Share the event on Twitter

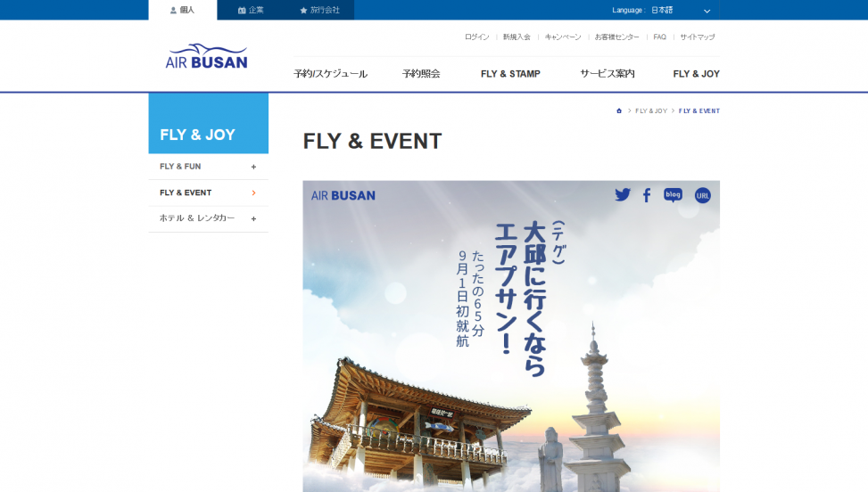[x=622, y=194]
